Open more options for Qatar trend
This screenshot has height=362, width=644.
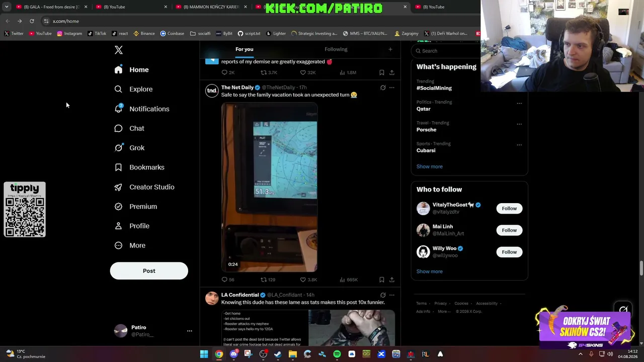[519, 104]
